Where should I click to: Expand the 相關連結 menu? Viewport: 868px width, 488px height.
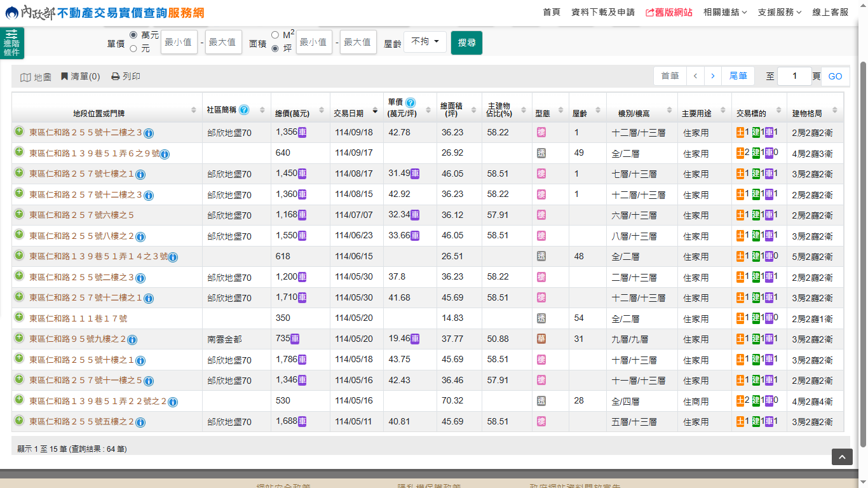(725, 12)
